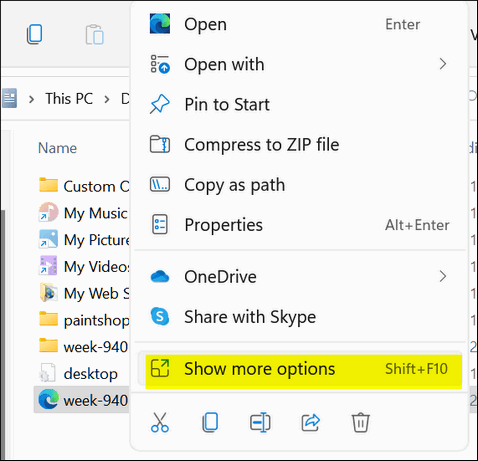Click the Copy icon in context menu
The width and height of the screenshot is (478, 461).
[x=210, y=422]
